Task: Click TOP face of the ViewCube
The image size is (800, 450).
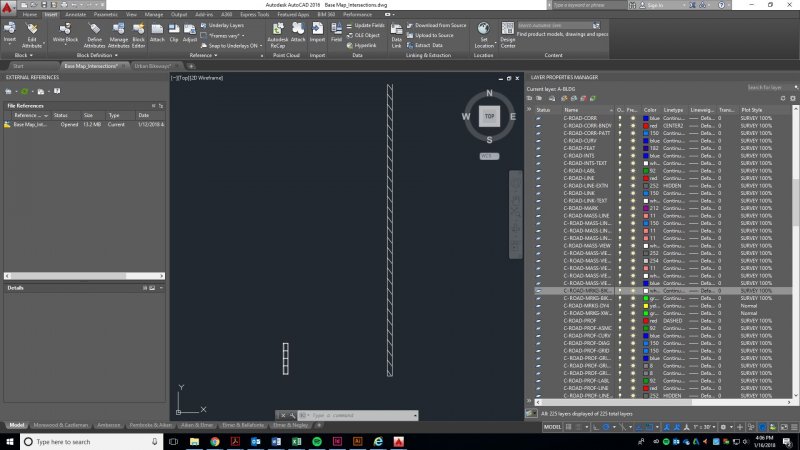Action: click(489, 116)
